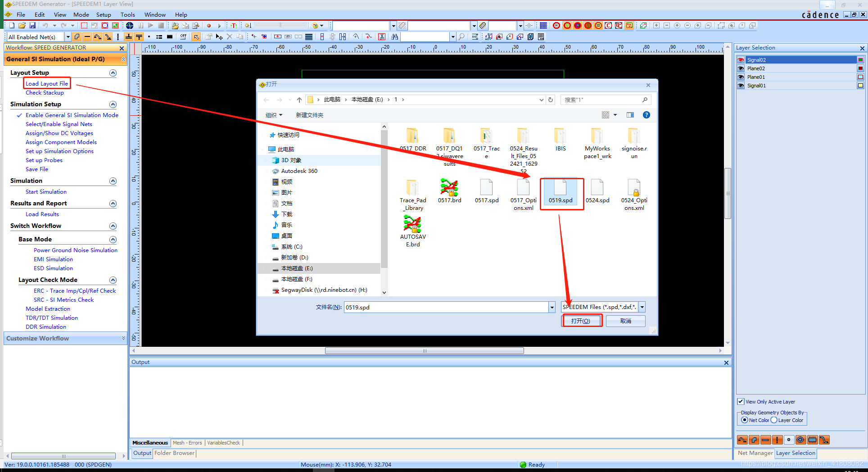Open the view mode dropdown in dialog
This screenshot has width=868, height=472.
tap(615, 115)
